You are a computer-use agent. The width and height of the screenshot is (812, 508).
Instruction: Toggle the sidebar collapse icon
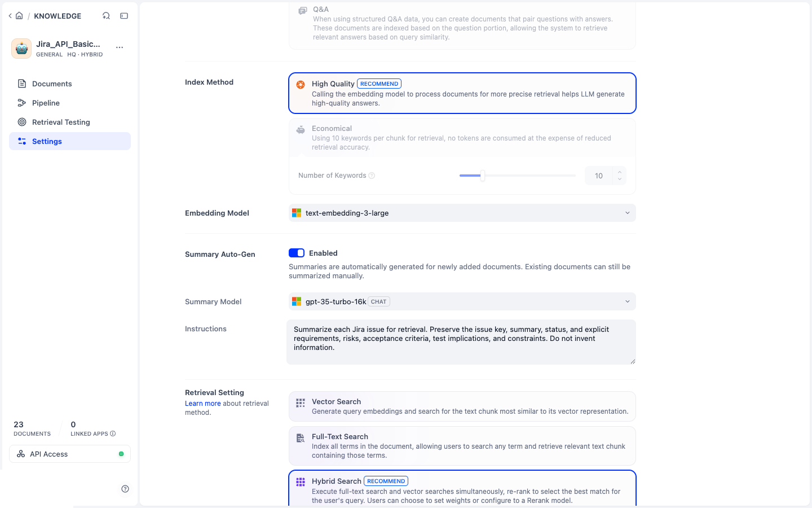coord(124,16)
